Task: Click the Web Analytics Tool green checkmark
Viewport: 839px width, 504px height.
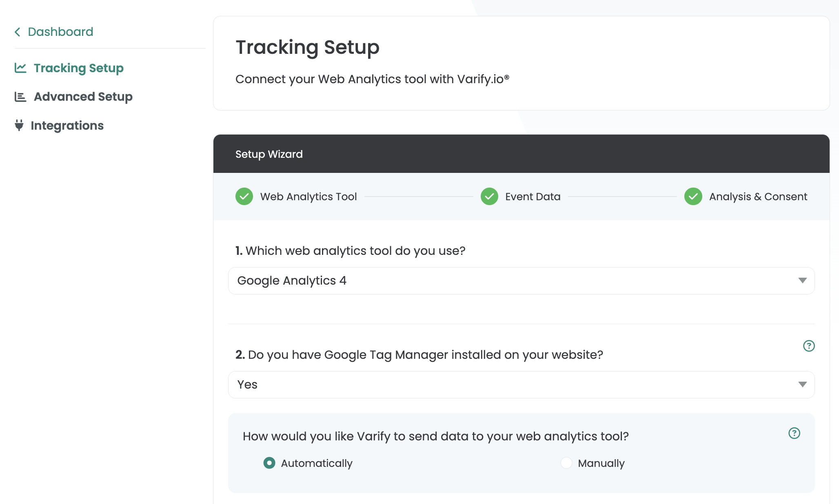Action: click(x=244, y=197)
